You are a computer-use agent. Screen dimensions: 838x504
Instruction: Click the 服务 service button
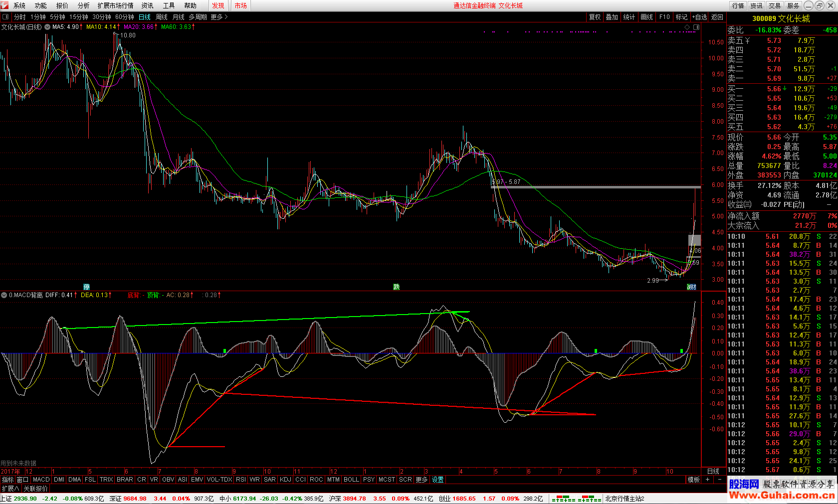(x=793, y=5)
